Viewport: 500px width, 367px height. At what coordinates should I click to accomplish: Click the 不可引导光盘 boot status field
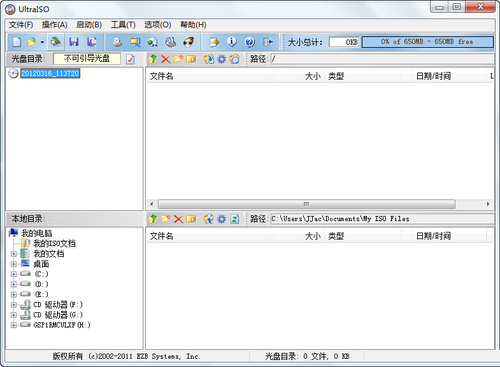pos(87,59)
